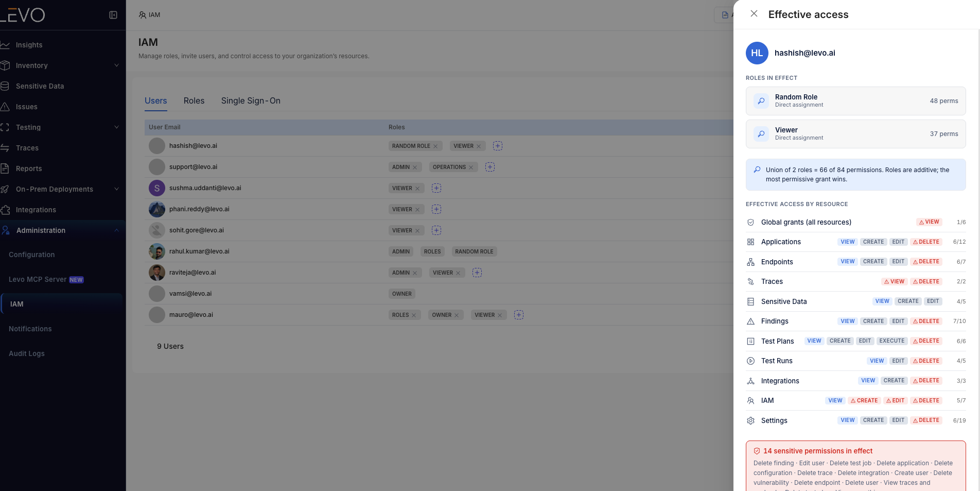Add a role to sushma.uddanti@levo.ai
This screenshot has width=980, height=491.
[x=436, y=188]
